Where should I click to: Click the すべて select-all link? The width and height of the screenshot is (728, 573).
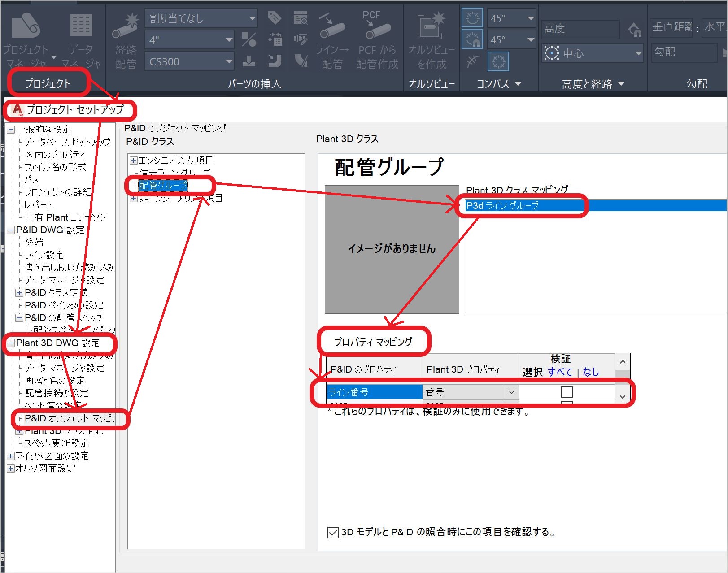tap(560, 372)
